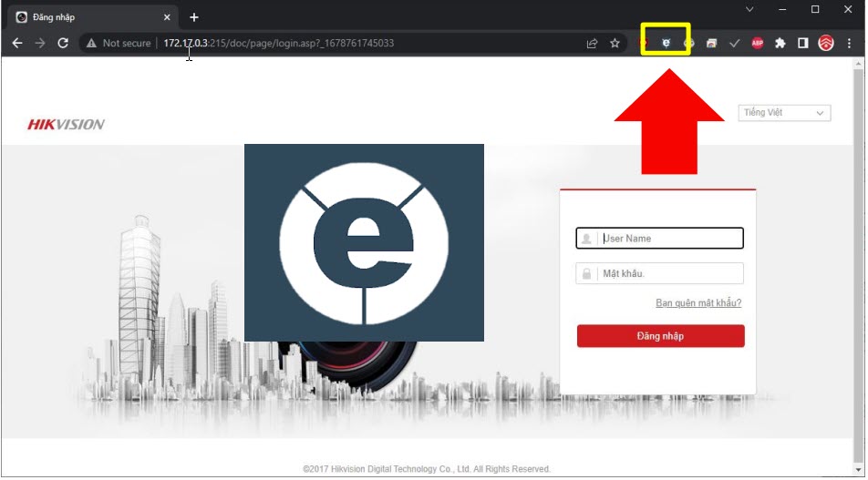This screenshot has width=868, height=480.
Task: Expand the Tiếng Việt language dropdown
Action: click(x=783, y=113)
